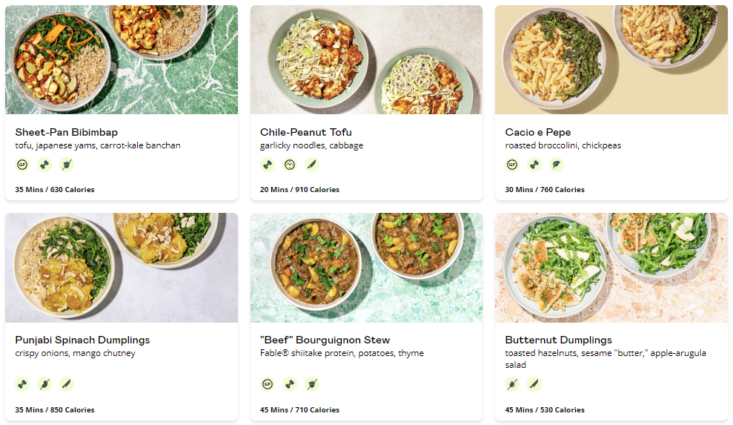Image resolution: width=733 pixels, height=425 pixels.
Task: Click the last dietary badge under Butternut Dumplings
Action: (534, 383)
